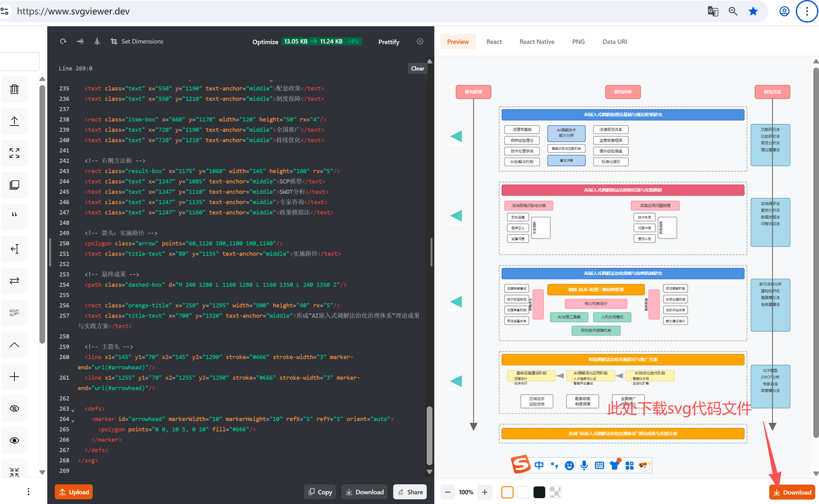Click the open eye icon in the sidebar
Image resolution: width=819 pixels, height=504 pixels.
coord(14,441)
